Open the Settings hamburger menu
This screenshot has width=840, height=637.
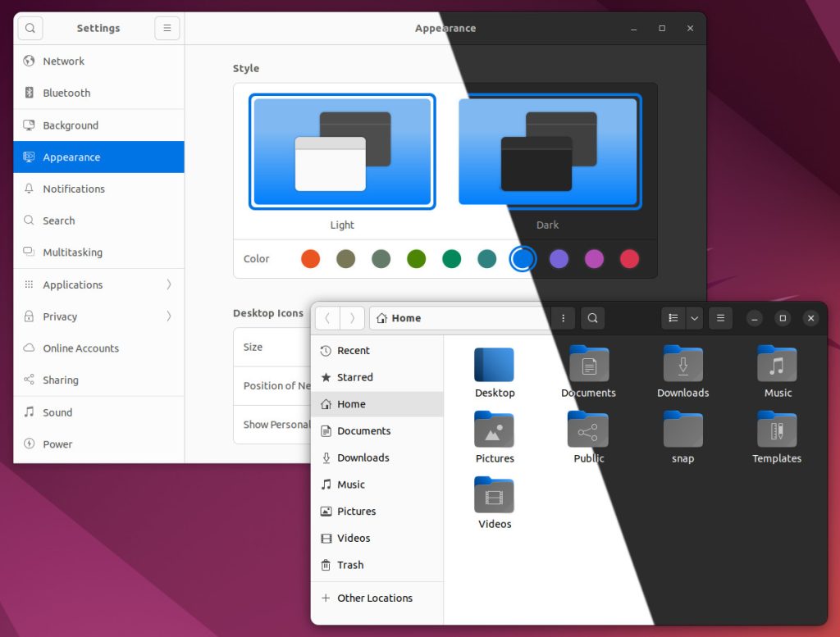[167, 28]
